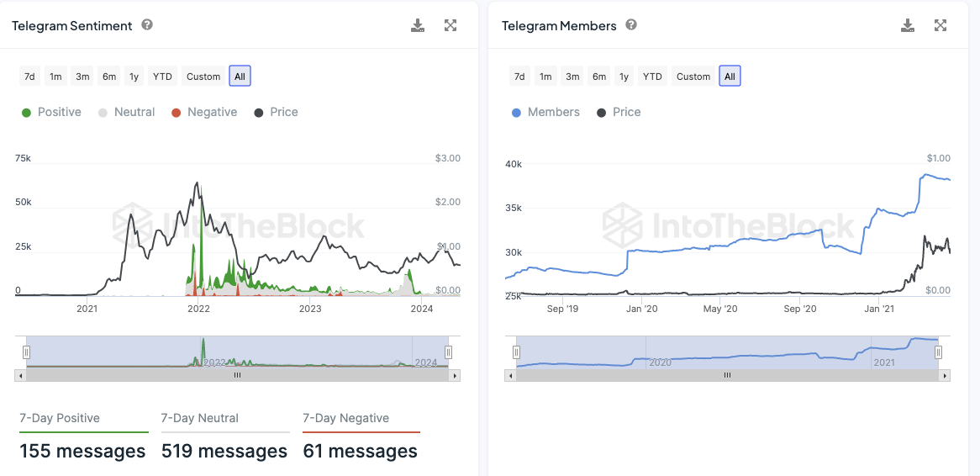Open Custom date range for Members

[x=693, y=77]
